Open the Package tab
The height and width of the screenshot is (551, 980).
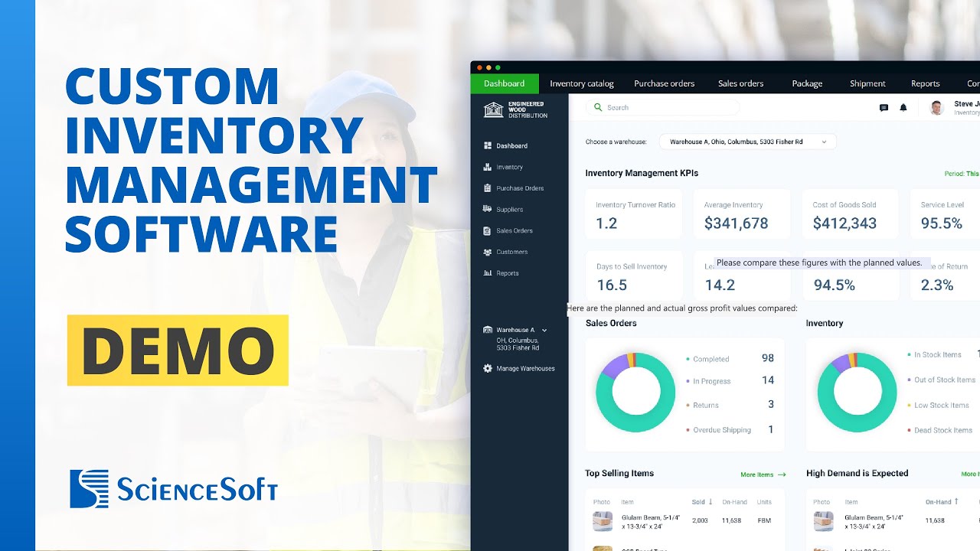pyautogui.click(x=807, y=83)
